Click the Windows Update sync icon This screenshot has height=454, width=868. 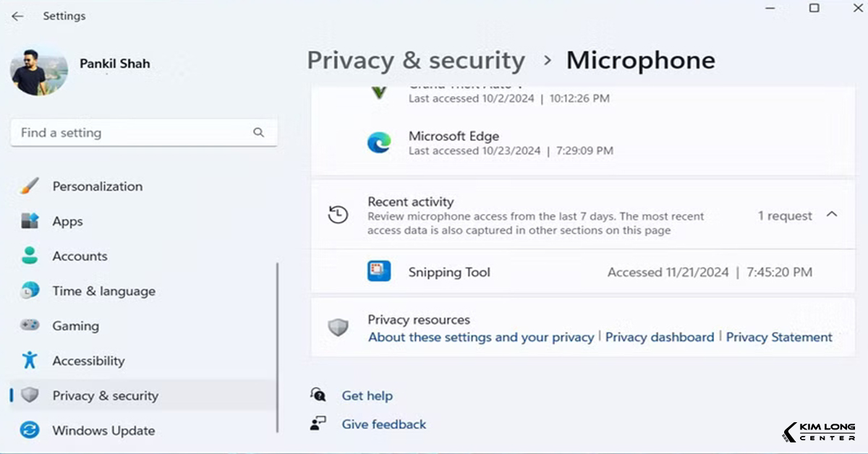pos(30,431)
